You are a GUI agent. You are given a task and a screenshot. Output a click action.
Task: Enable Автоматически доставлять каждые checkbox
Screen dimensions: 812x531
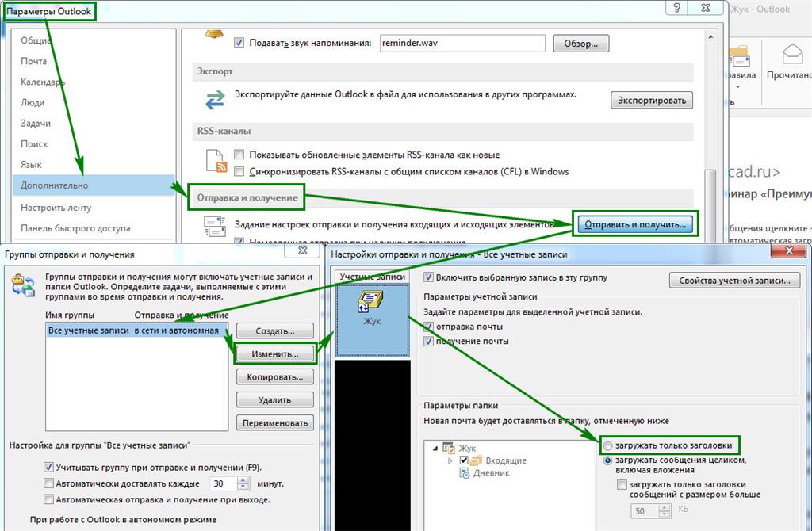click(x=48, y=483)
